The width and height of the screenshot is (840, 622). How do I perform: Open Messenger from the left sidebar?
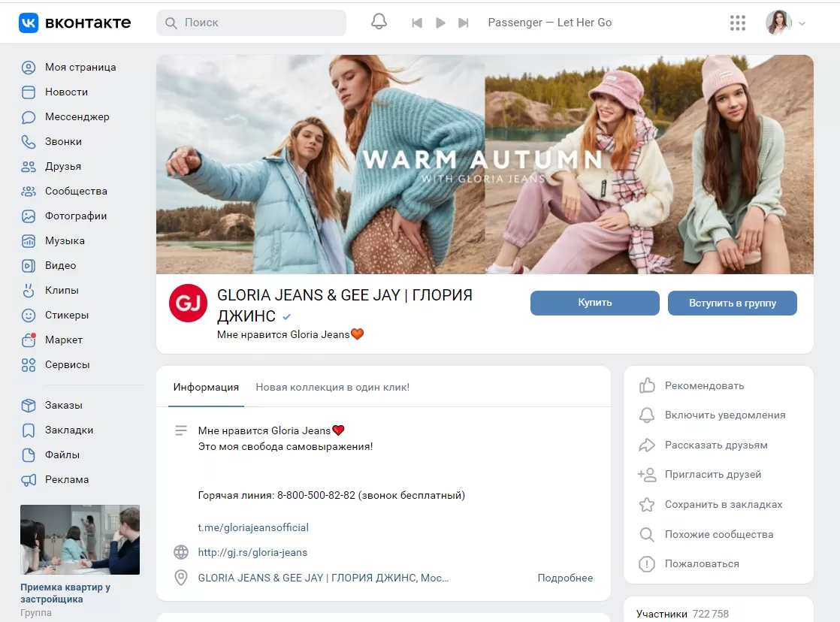coord(77,116)
